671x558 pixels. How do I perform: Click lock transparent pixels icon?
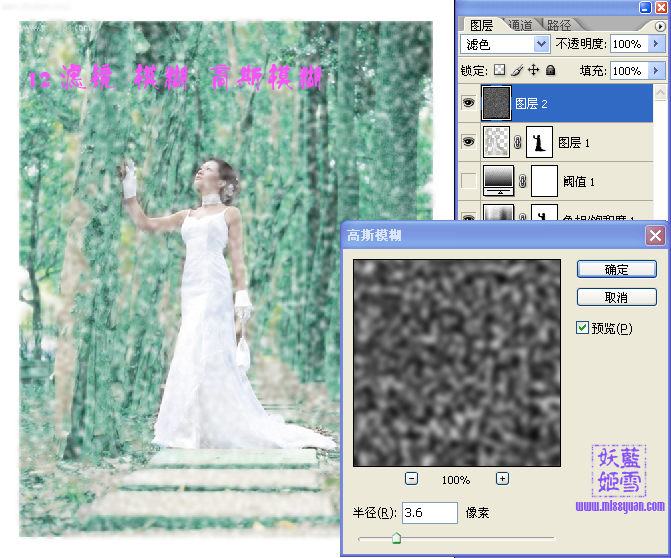click(499, 70)
